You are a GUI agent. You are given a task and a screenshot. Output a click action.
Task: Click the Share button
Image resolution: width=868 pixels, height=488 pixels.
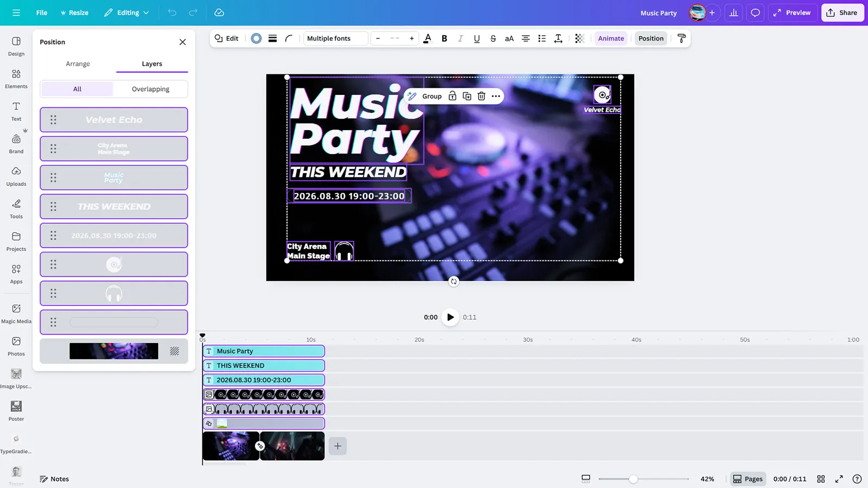click(842, 12)
